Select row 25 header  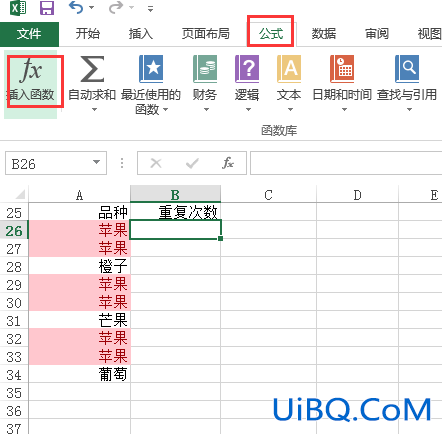(x=14, y=212)
